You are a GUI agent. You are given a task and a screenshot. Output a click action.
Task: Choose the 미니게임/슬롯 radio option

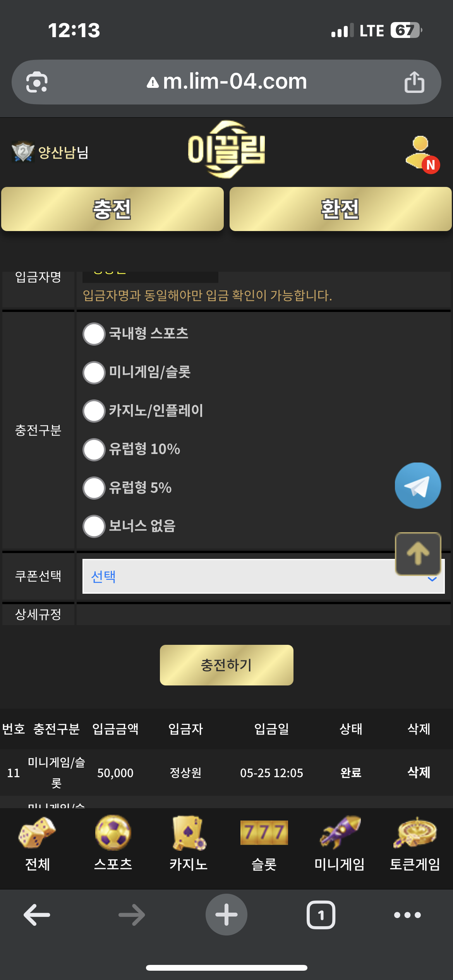tap(94, 372)
